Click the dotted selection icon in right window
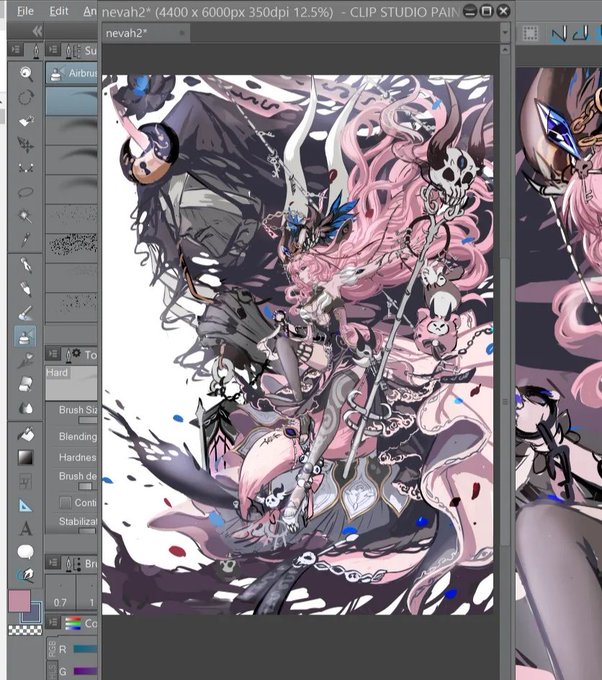The width and height of the screenshot is (602, 680). [x=530, y=33]
